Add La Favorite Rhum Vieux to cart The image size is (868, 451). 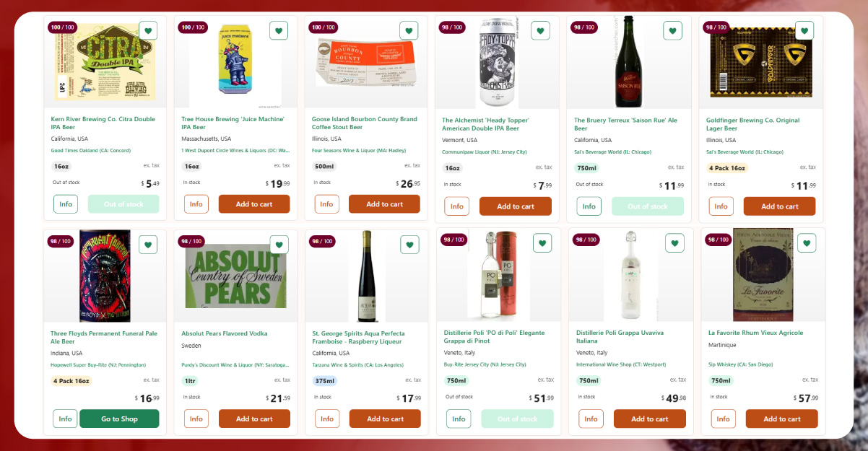pos(781,419)
